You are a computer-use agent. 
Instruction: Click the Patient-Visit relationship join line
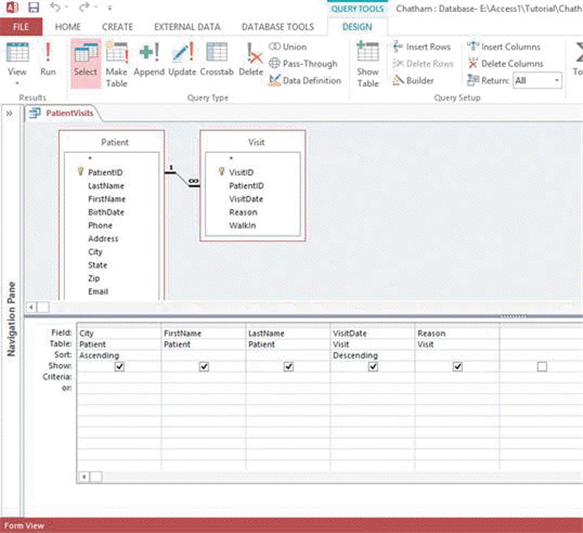pos(182,178)
